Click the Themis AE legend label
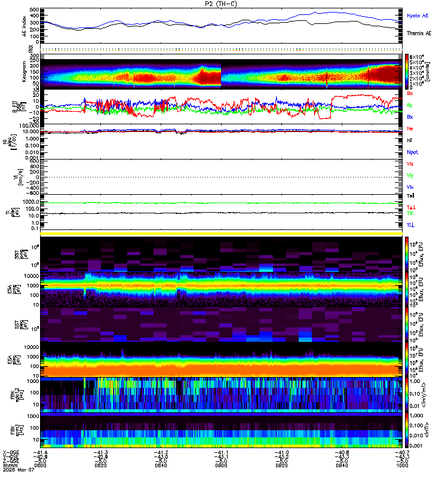The width and height of the screenshot is (448, 478). (419, 33)
